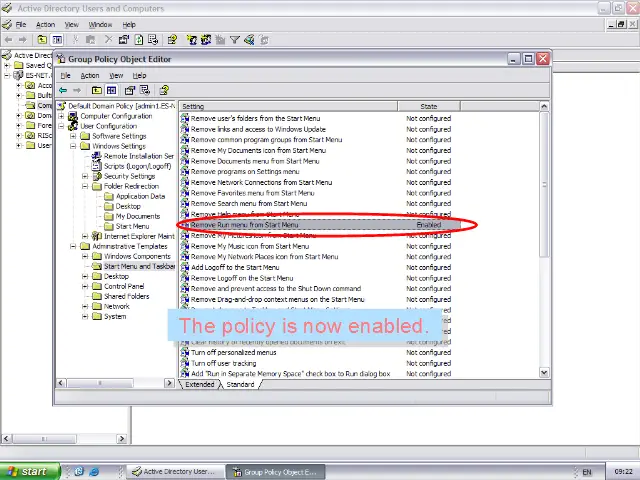Open Properties icon in Group Policy Editor toolbar
640x480 pixels.
coord(130,90)
